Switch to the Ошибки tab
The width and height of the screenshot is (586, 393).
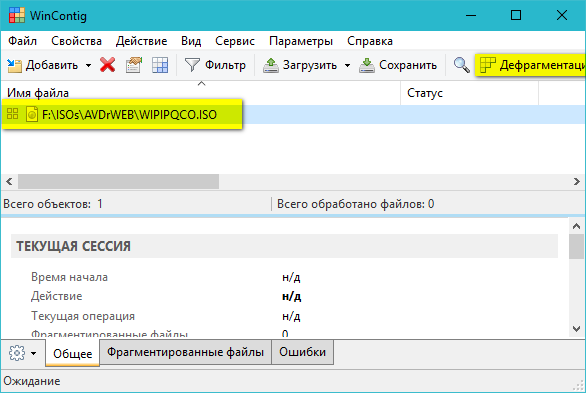coord(302,352)
